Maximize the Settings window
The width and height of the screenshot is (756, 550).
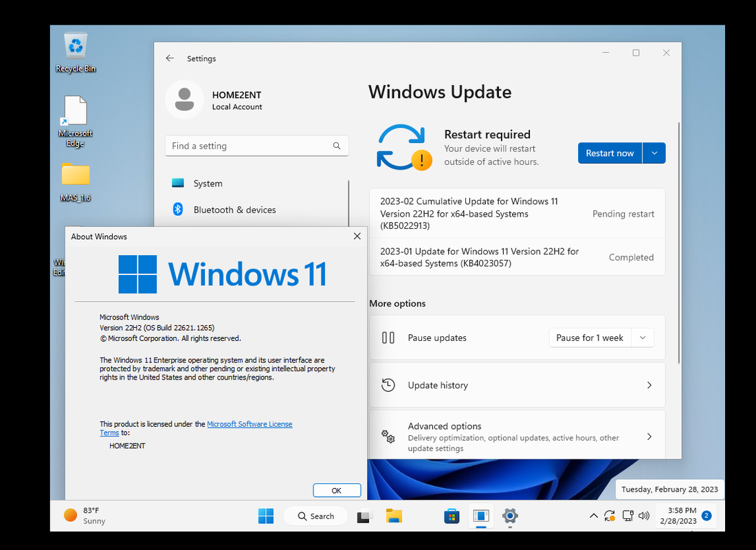[636, 52]
